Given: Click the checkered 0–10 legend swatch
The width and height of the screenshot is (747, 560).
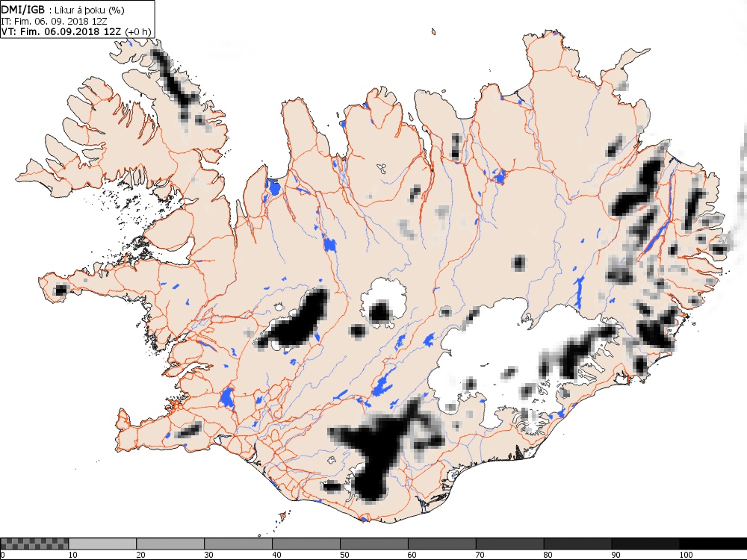Looking at the screenshot, I should point(35,544).
